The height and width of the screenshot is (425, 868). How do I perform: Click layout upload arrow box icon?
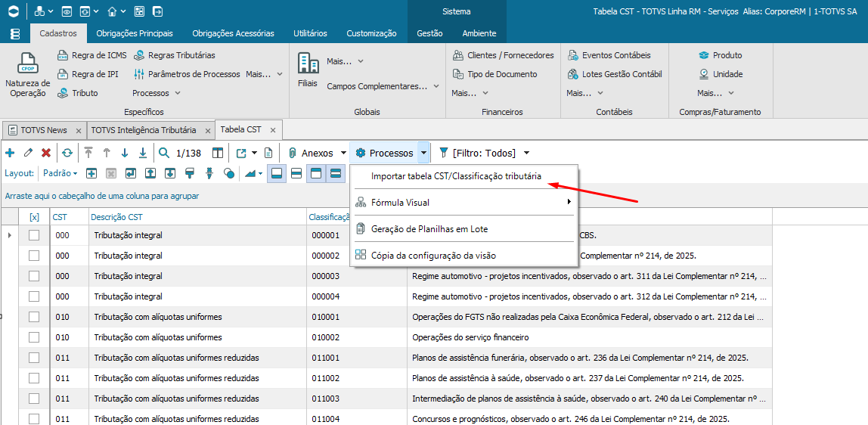150,173
